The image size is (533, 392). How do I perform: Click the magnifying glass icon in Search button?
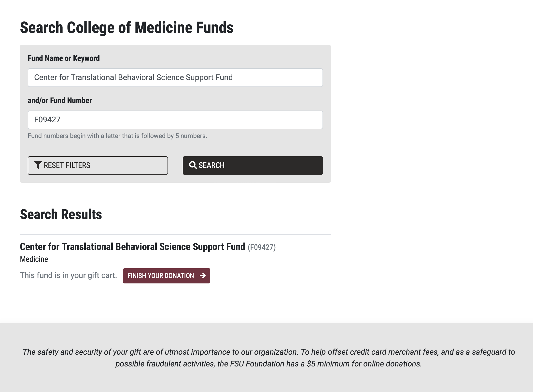pyautogui.click(x=193, y=165)
